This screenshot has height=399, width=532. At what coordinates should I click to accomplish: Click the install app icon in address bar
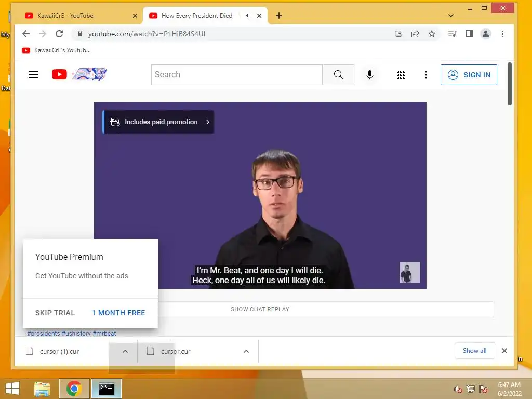[398, 34]
